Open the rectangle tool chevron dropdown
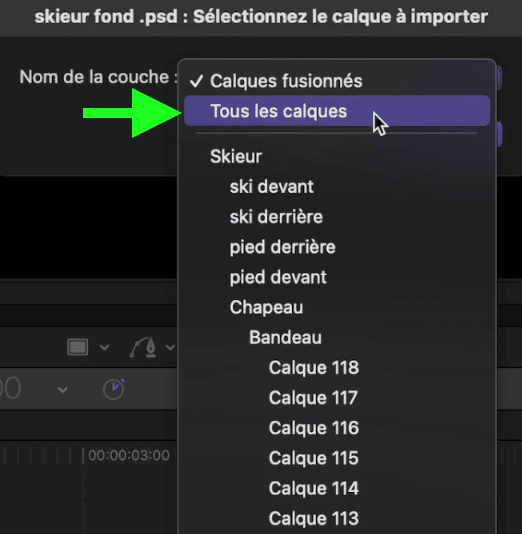The width and height of the screenshot is (522, 534). [x=105, y=347]
